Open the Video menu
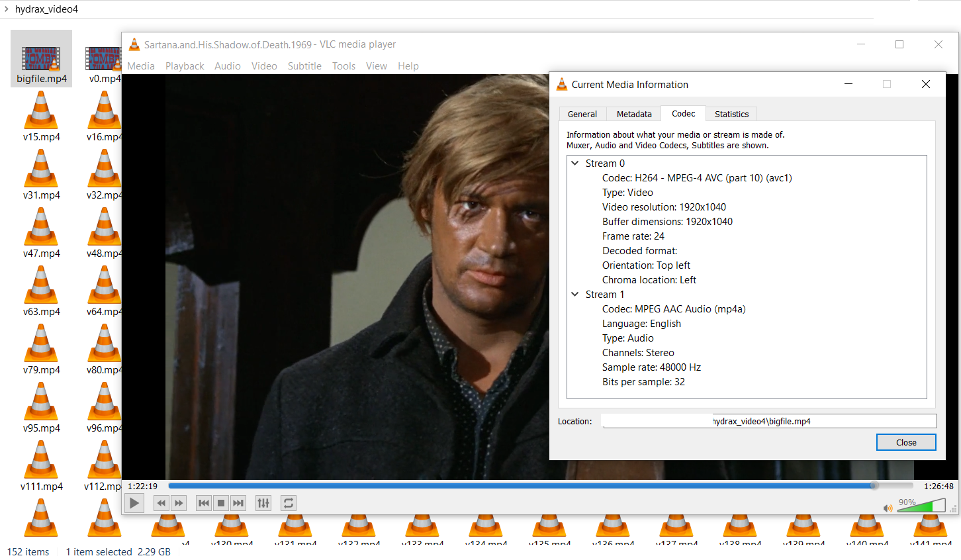 click(x=264, y=66)
